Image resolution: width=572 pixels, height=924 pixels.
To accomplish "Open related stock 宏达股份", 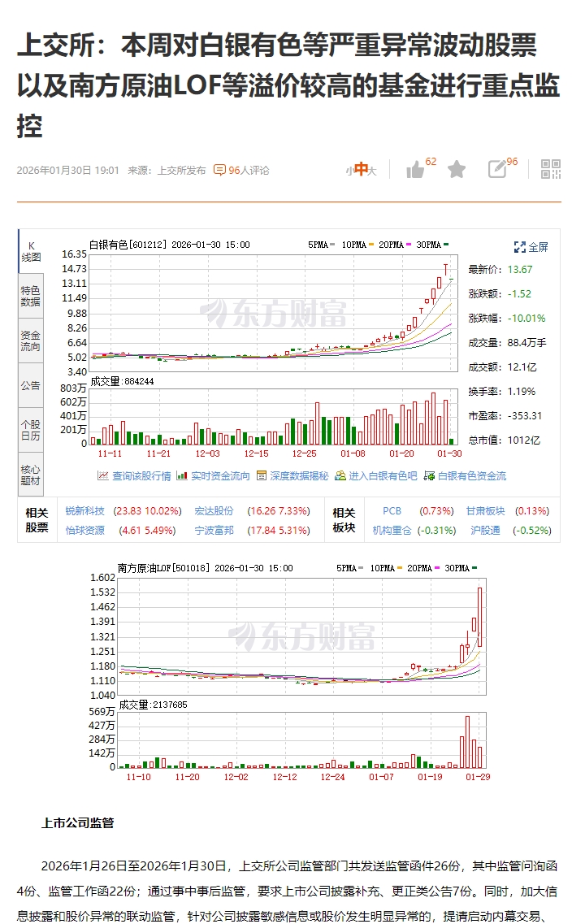I will click(214, 511).
